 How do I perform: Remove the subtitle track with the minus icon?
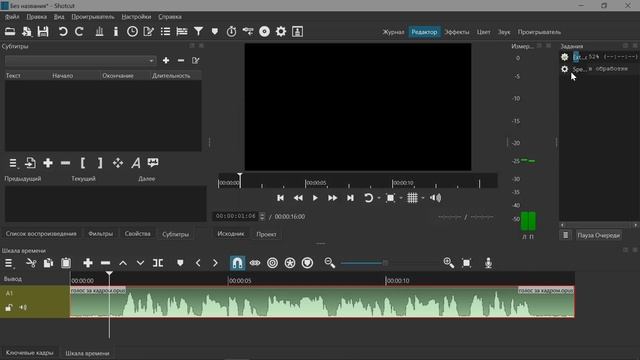click(x=181, y=60)
